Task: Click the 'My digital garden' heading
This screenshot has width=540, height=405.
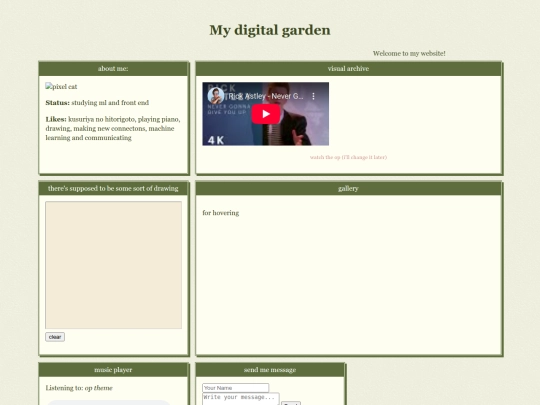Action: (x=270, y=30)
